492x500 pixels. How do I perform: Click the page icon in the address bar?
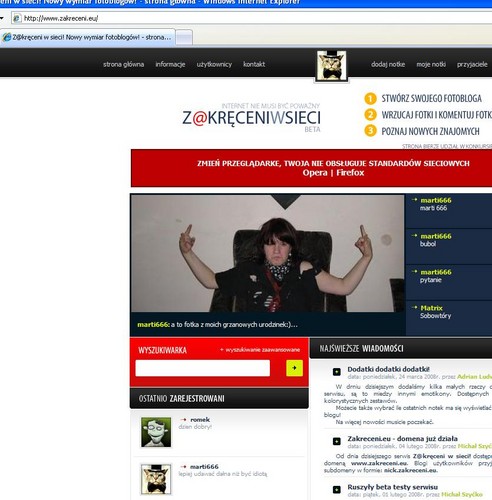click(x=17, y=18)
